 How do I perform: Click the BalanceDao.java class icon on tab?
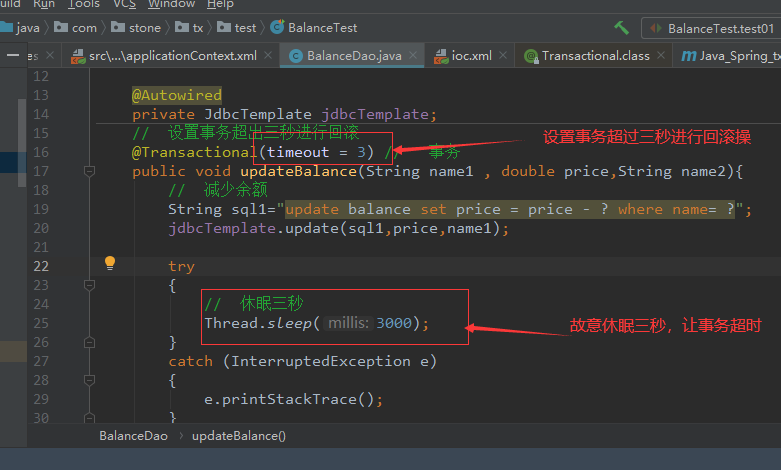(x=296, y=56)
